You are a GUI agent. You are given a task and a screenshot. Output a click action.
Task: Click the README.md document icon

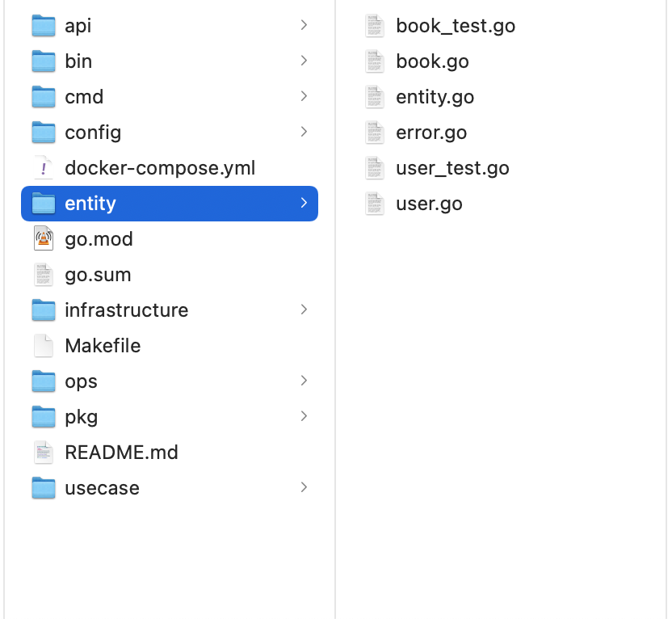pos(44,453)
